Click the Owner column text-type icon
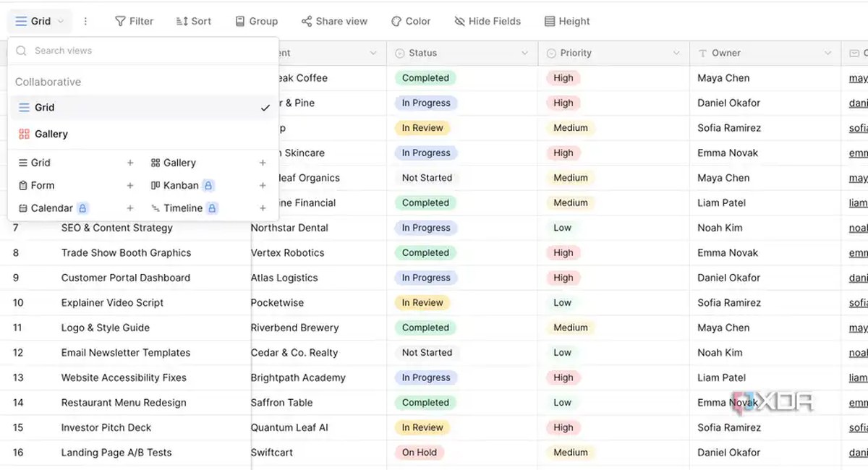868x470 pixels. [702, 54]
